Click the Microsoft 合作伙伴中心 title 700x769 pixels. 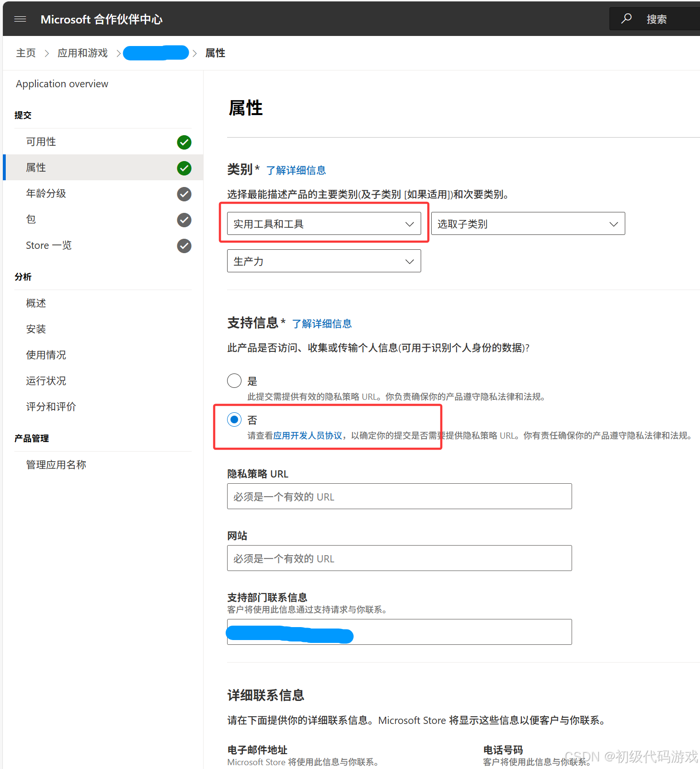(x=102, y=19)
